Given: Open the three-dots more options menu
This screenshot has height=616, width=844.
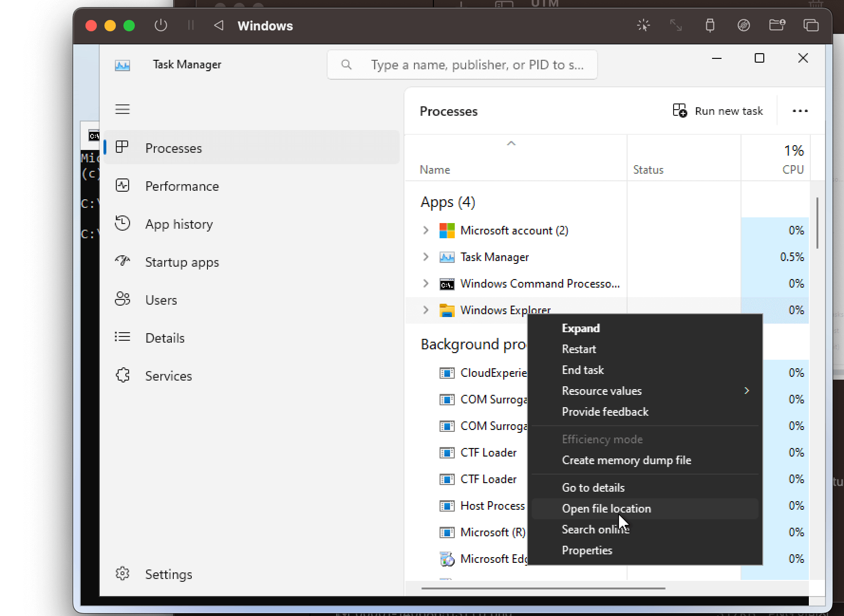Looking at the screenshot, I should point(800,111).
